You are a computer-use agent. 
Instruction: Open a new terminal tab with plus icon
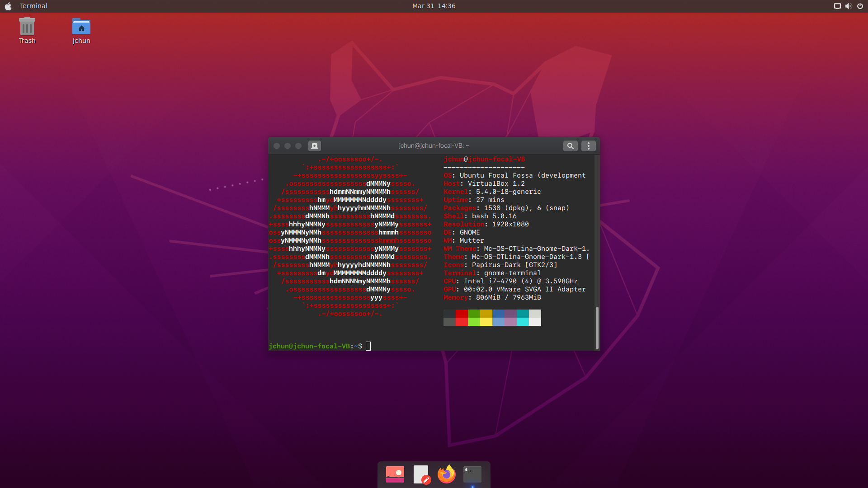coord(315,146)
